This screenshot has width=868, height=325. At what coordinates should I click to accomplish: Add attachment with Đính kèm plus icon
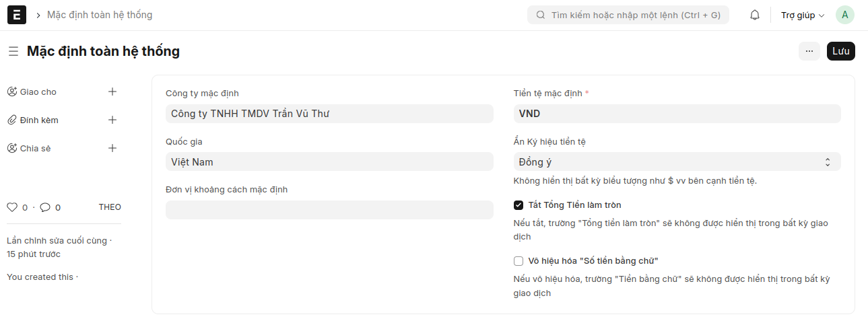tap(112, 120)
